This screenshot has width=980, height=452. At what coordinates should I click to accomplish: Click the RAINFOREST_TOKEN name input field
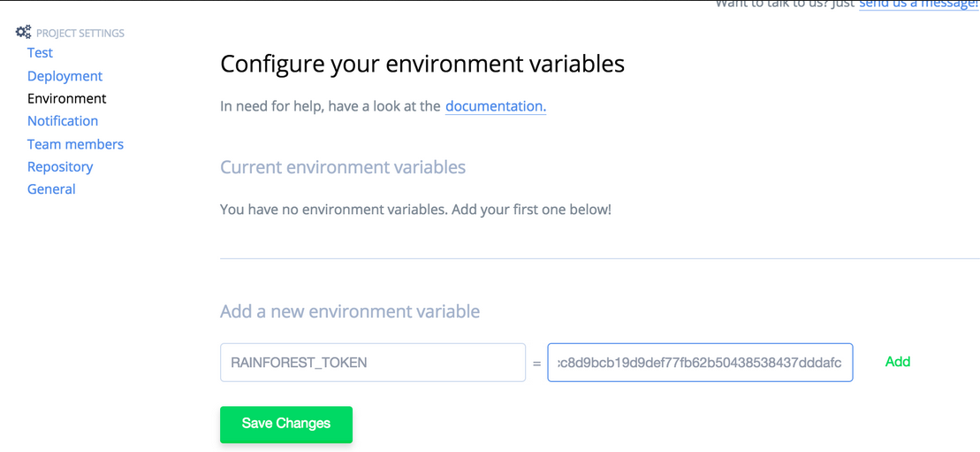click(x=373, y=363)
